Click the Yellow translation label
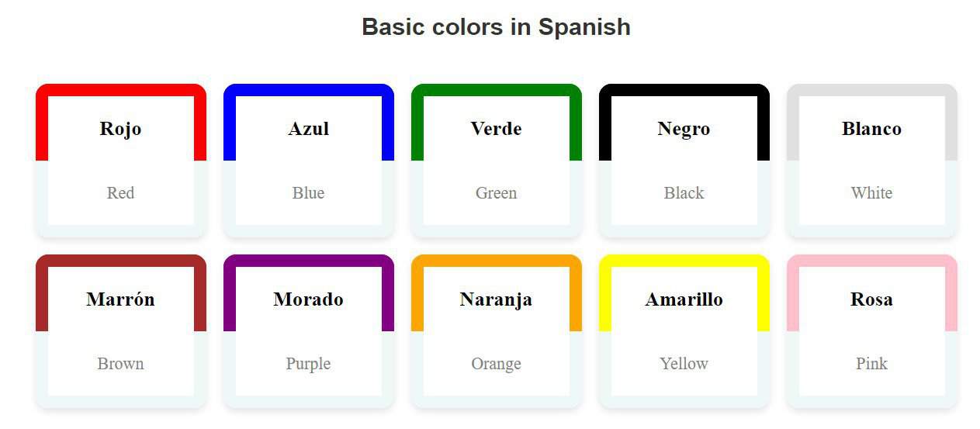Screen dimensions: 980x429 [684, 364]
